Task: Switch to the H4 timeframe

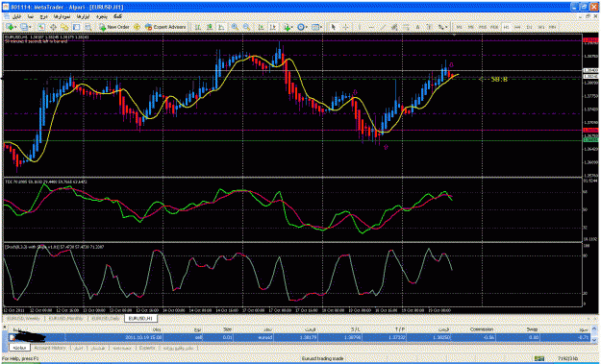Action: click(x=518, y=27)
